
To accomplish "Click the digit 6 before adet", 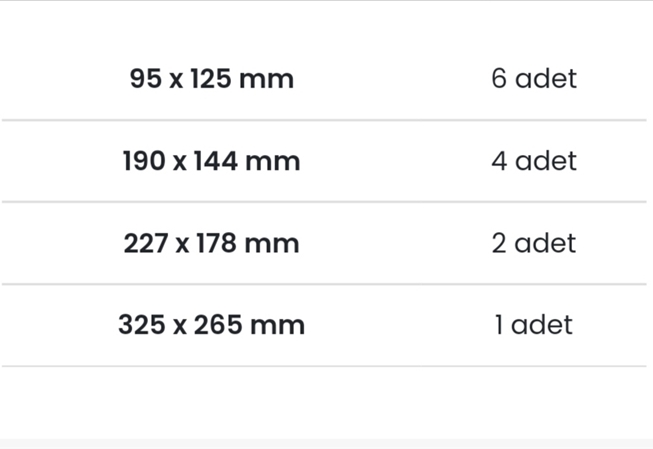I will (499, 78).
